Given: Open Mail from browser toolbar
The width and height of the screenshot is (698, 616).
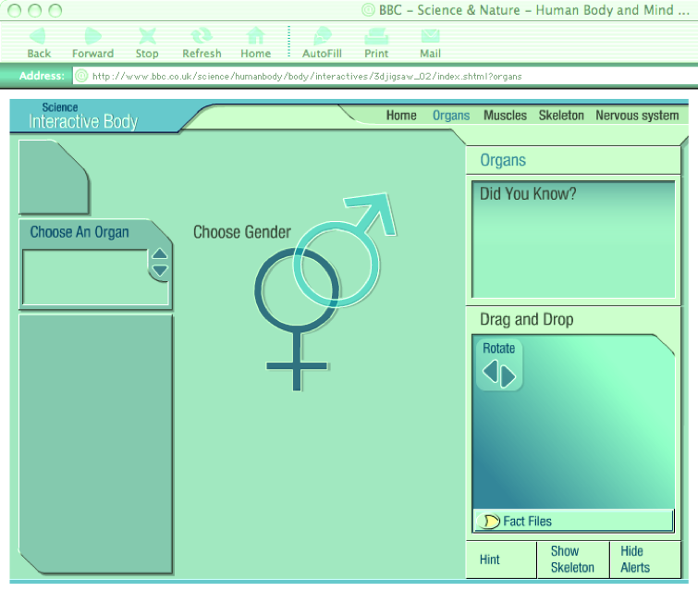Looking at the screenshot, I should [x=430, y=36].
